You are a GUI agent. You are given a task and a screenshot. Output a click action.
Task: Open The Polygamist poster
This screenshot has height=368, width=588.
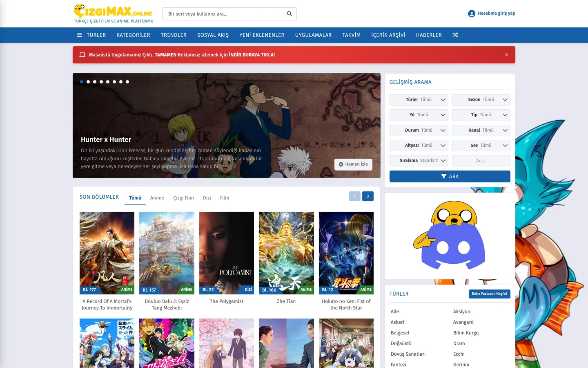point(227,253)
